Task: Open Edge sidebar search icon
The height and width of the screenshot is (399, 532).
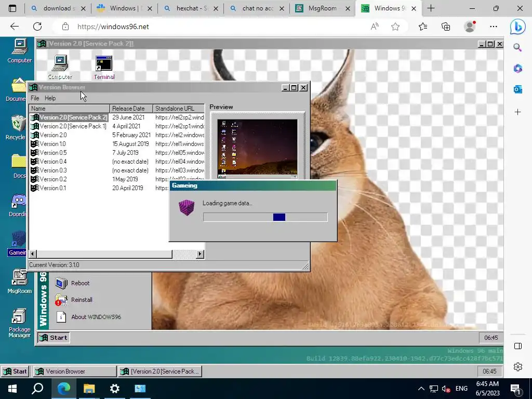Action: click(x=517, y=47)
